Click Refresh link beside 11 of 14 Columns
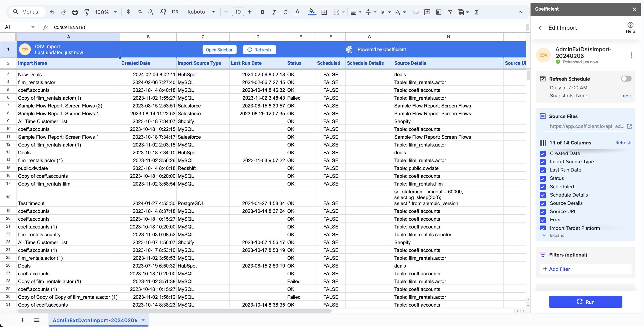644x327 pixels. [x=623, y=143]
